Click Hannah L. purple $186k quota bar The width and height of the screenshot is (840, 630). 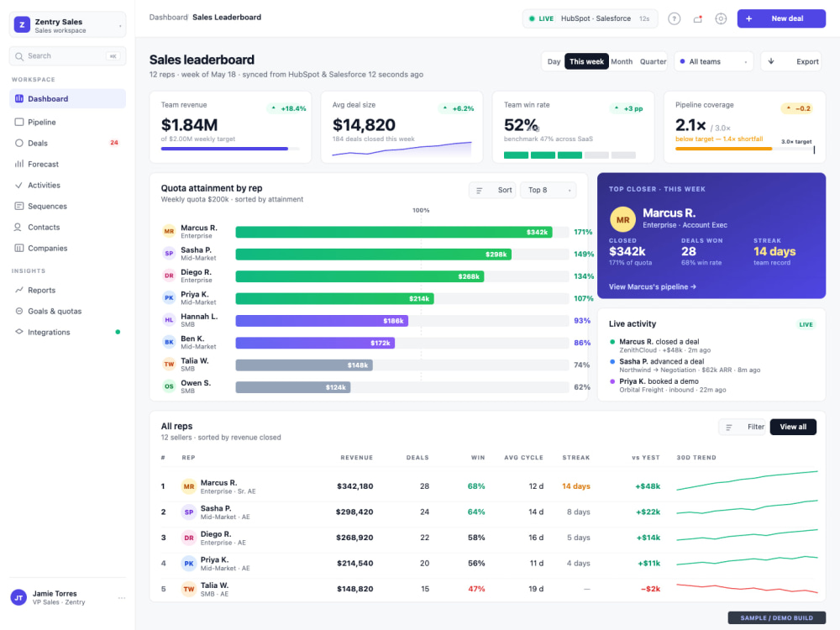(x=322, y=321)
